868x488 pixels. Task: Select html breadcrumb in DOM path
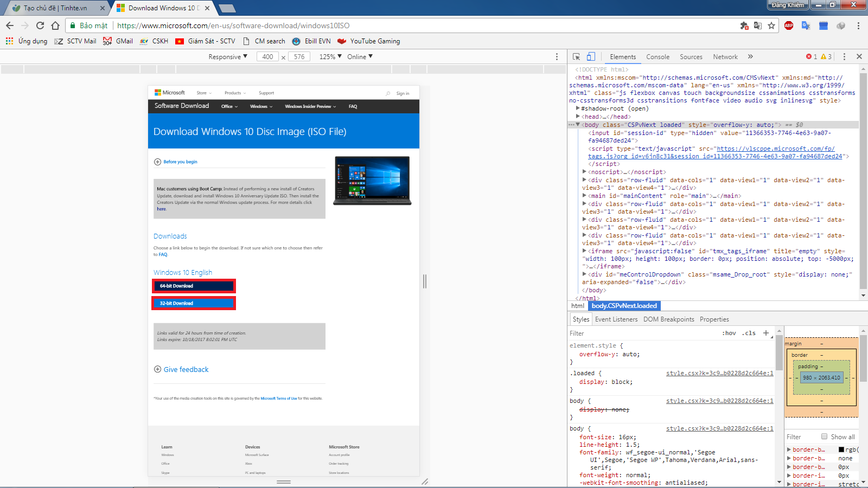click(x=578, y=306)
